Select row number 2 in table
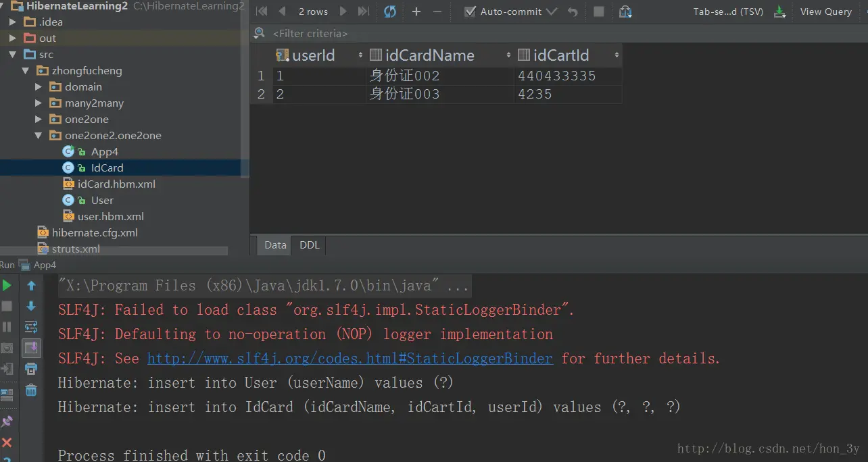 (261, 95)
